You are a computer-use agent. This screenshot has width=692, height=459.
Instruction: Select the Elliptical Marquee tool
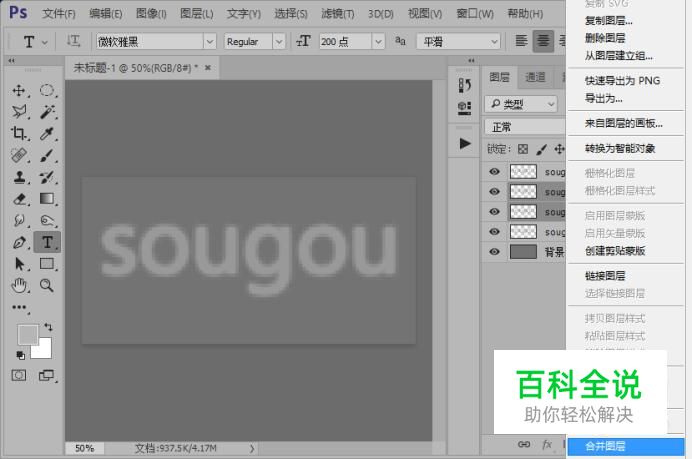(x=47, y=90)
